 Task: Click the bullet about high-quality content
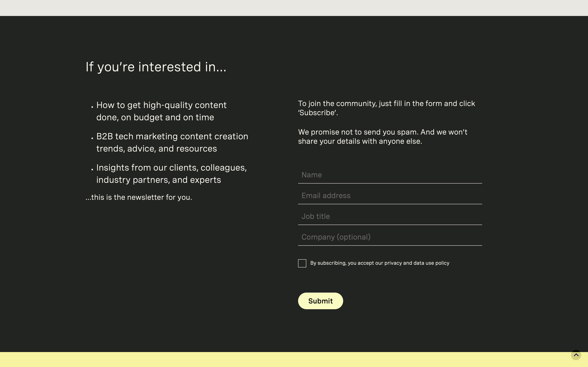pyautogui.click(x=161, y=111)
